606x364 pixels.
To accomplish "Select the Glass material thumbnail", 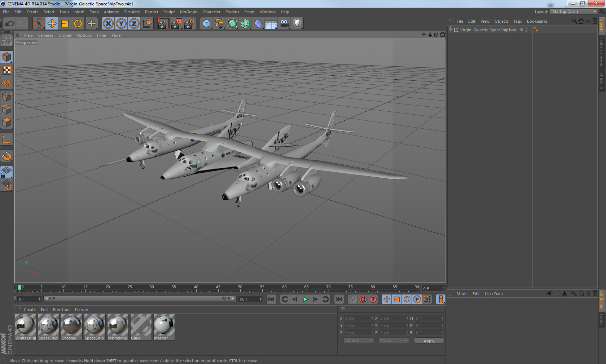I will [141, 327].
